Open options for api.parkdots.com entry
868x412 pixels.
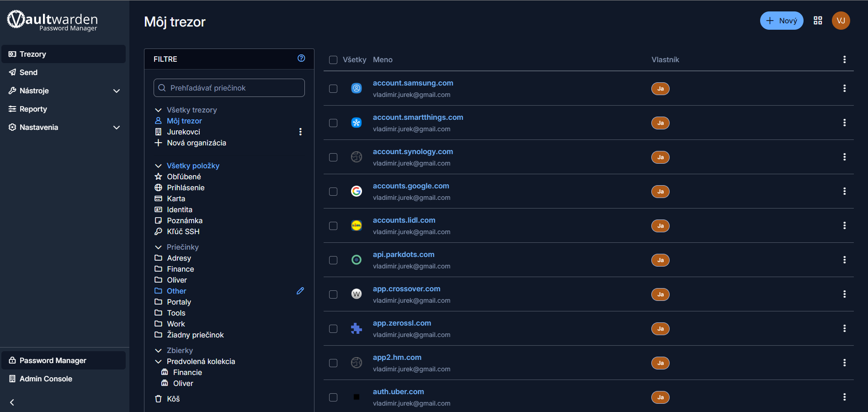[x=844, y=260]
